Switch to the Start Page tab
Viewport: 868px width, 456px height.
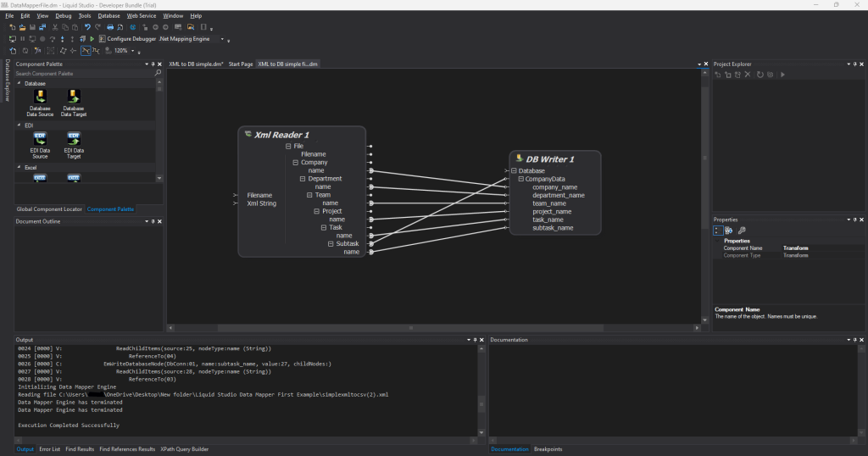point(240,64)
